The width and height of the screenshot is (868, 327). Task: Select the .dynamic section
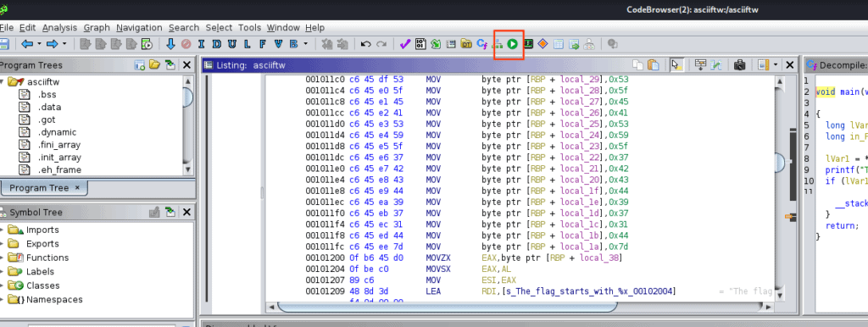pos(57,132)
